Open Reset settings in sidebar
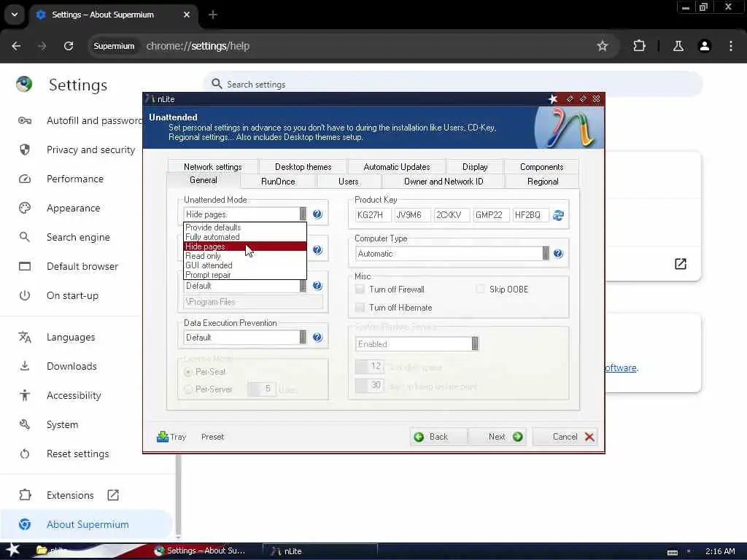747x560 pixels. (x=77, y=454)
